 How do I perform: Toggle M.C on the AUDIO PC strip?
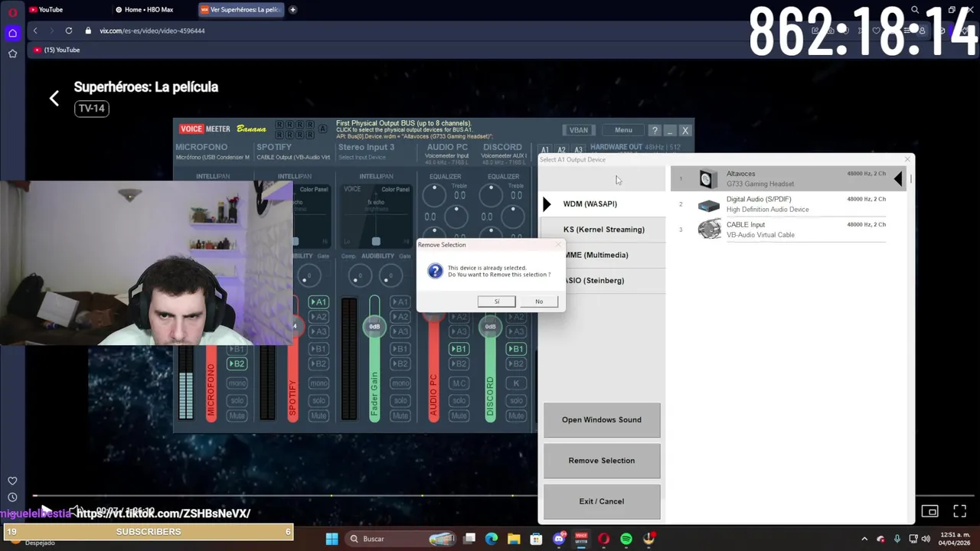click(x=458, y=383)
